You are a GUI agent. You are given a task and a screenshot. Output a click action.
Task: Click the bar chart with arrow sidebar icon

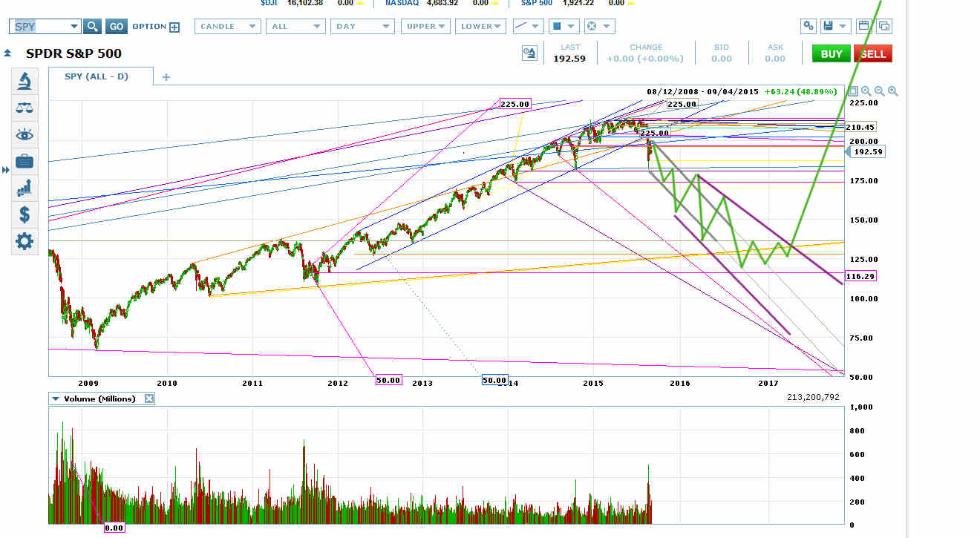coord(24,188)
